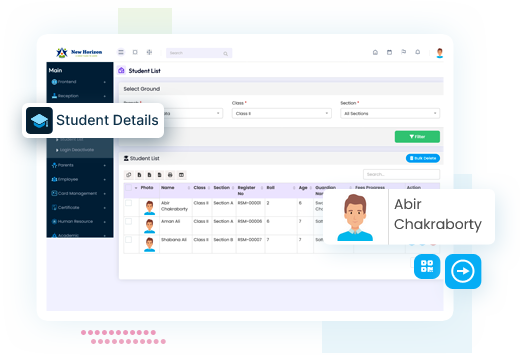Image resolution: width=520 pixels, height=360 pixels.
Task: Click the print icon in table toolbar
Action: coord(170,175)
